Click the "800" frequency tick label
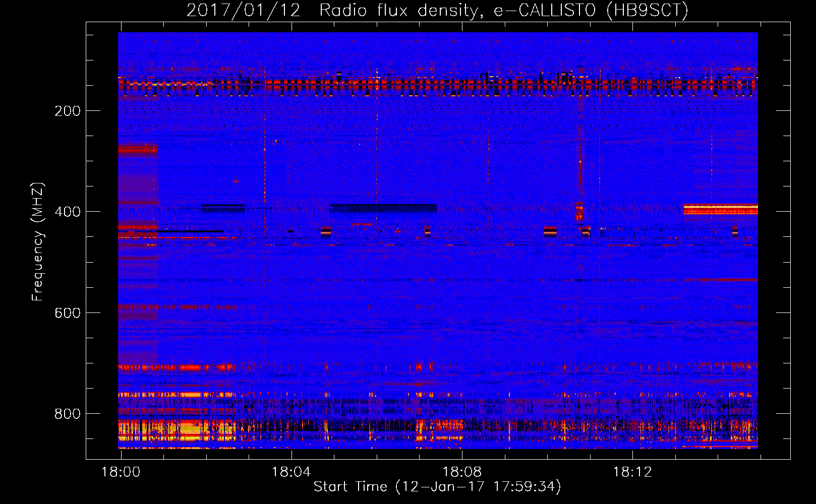 (x=68, y=414)
